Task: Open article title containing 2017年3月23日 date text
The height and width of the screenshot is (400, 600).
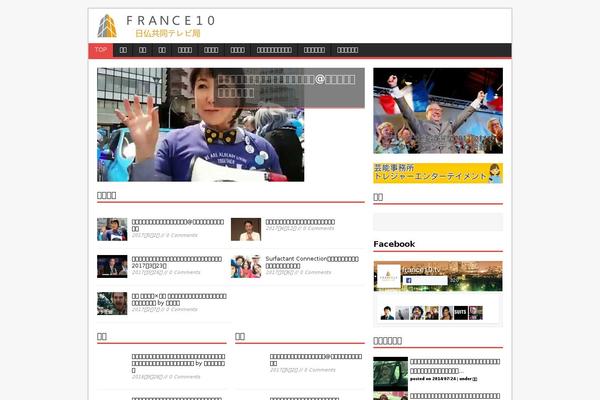Action: [177, 262]
